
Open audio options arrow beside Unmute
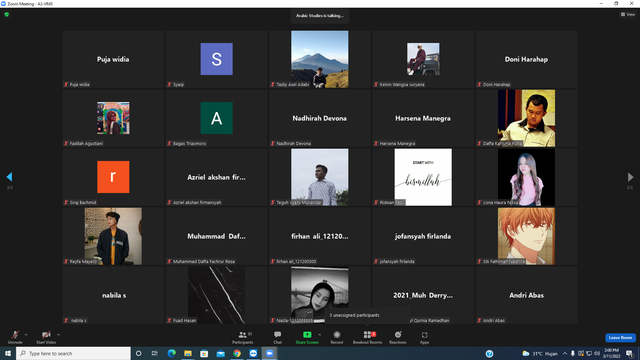point(26,335)
